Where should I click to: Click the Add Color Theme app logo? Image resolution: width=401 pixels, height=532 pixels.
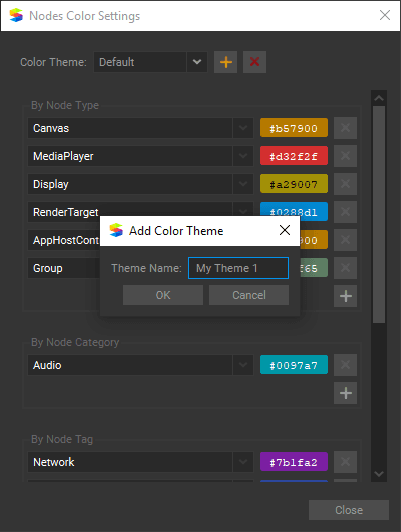[x=116, y=230]
